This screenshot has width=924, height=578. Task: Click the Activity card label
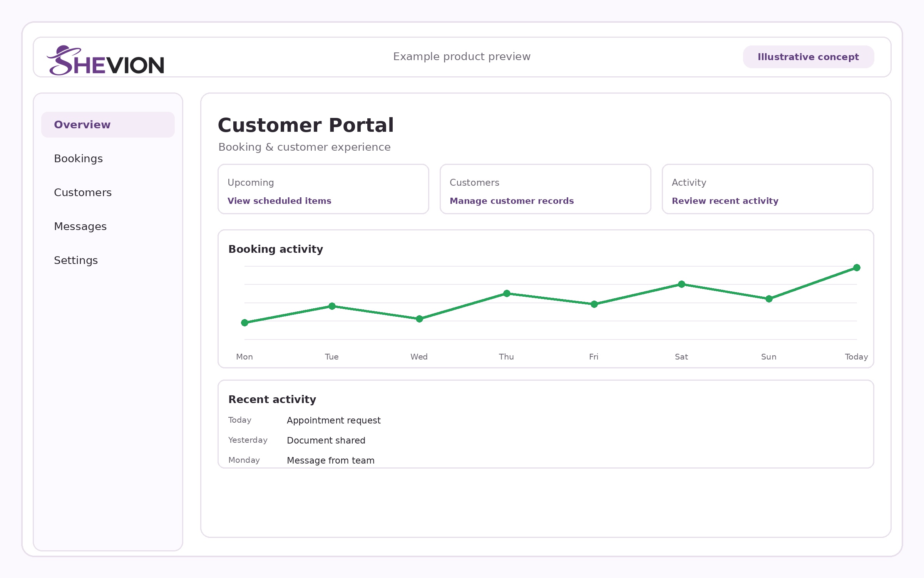click(x=689, y=182)
